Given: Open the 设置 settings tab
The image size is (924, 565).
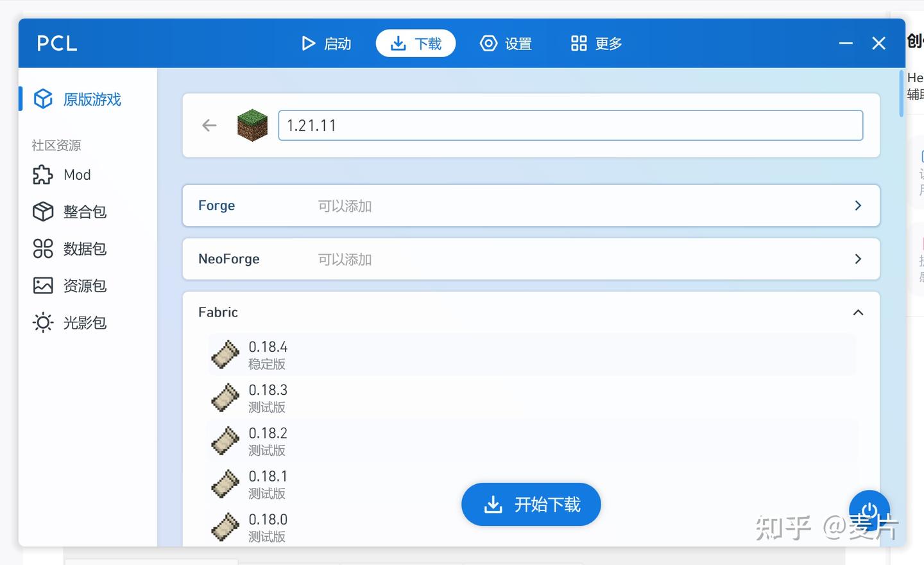Looking at the screenshot, I should coord(506,44).
